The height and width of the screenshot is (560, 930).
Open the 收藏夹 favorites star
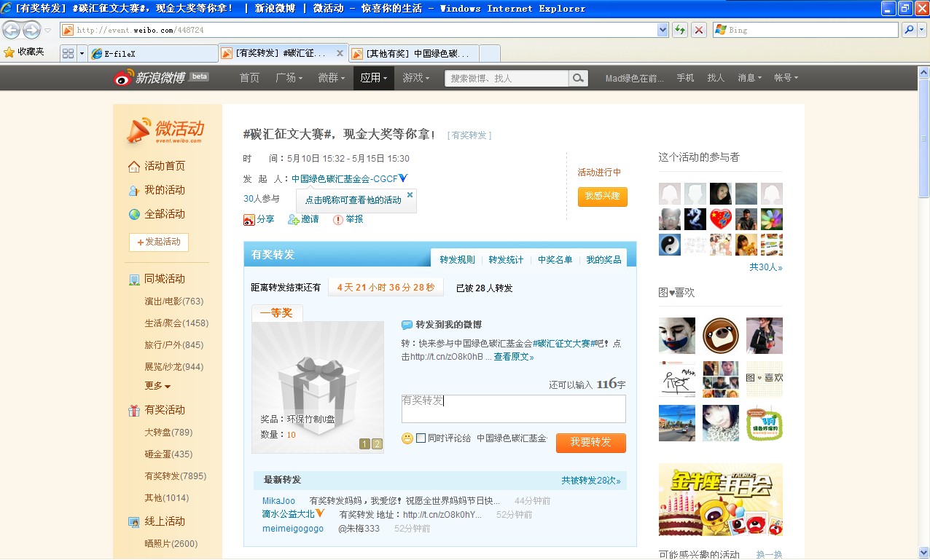9,52
